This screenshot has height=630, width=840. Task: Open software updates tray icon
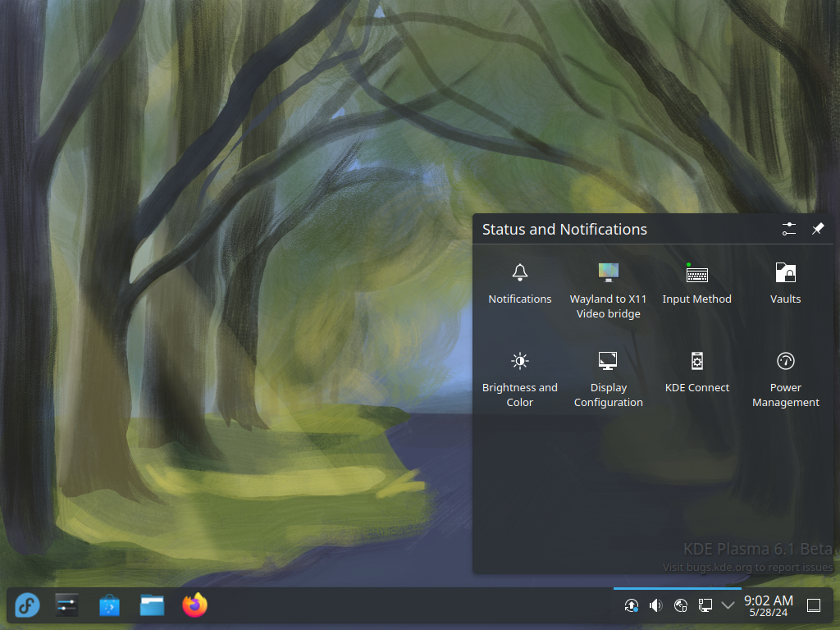point(631,605)
